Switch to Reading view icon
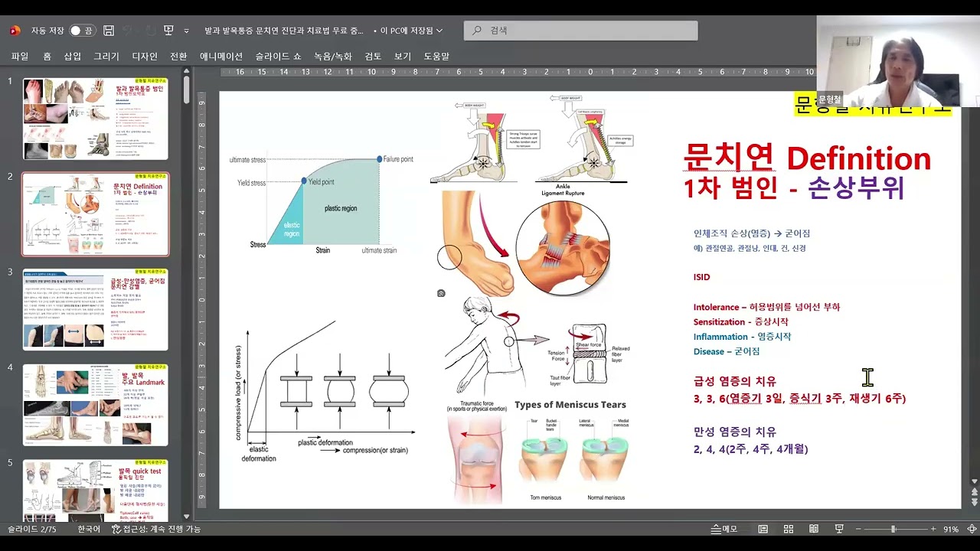The width and height of the screenshot is (980, 551). click(x=814, y=529)
